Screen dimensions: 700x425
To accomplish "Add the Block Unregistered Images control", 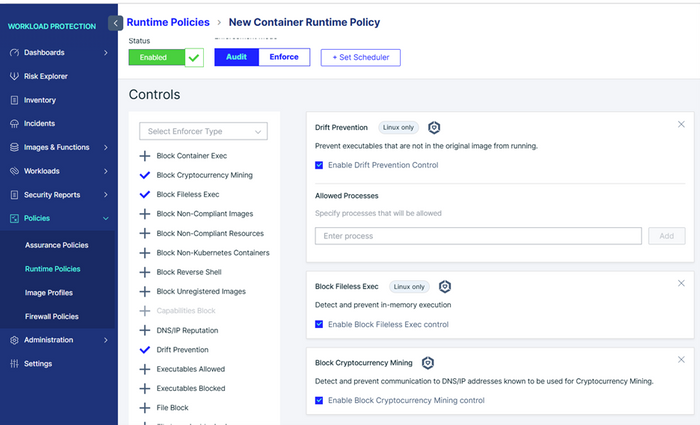I will pos(145,292).
